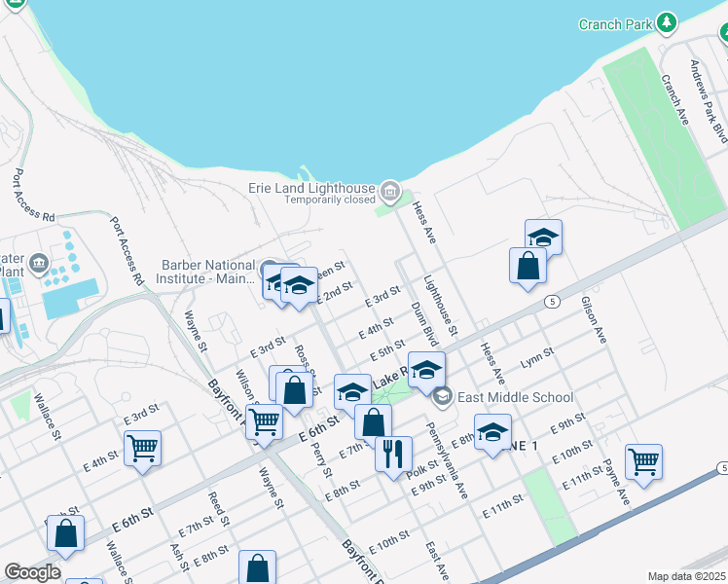This screenshot has width=728, height=584.
Task: Open the restaurant fork and knife marker
Action: 393,454
